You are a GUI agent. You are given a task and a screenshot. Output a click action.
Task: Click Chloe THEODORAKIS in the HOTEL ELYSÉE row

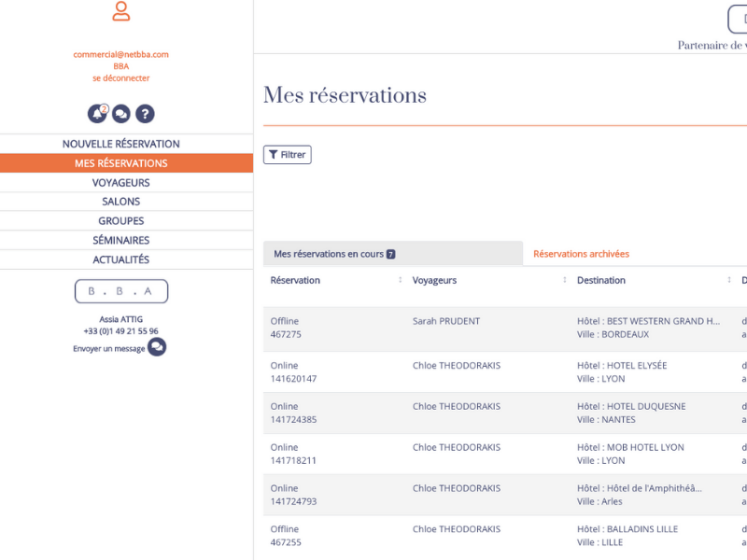click(x=457, y=365)
